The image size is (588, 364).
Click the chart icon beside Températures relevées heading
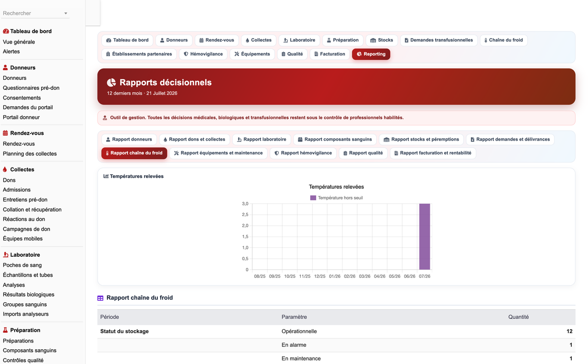106,176
